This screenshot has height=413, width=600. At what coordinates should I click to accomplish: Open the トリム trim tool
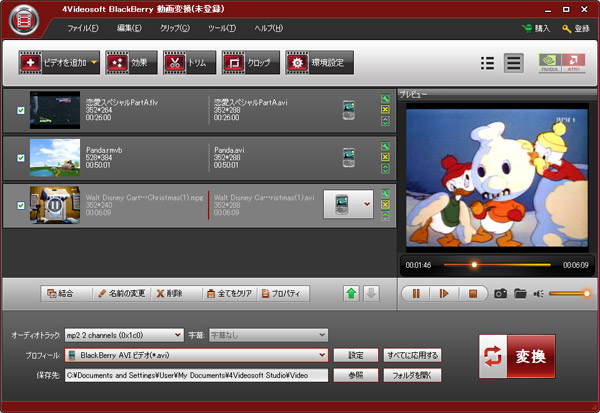(x=189, y=62)
